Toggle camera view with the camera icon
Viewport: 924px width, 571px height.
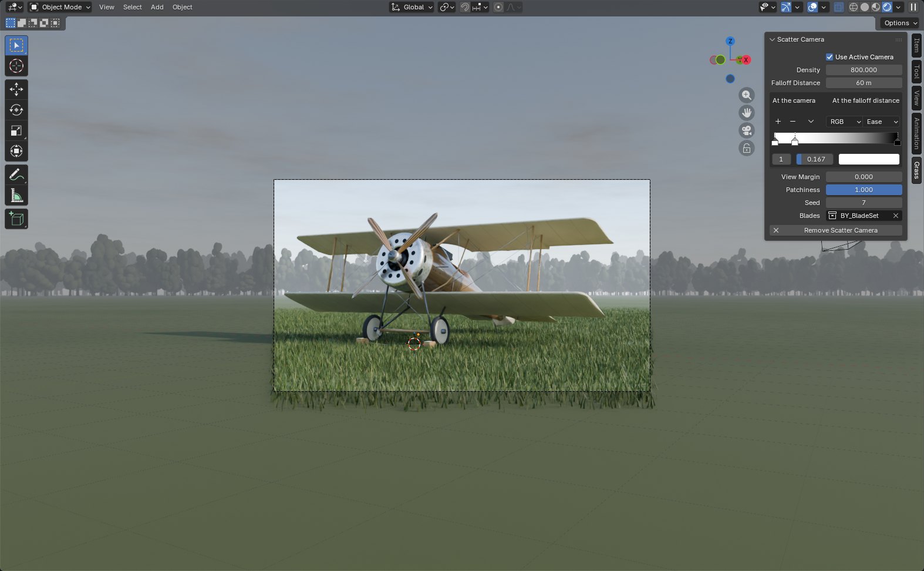(747, 130)
